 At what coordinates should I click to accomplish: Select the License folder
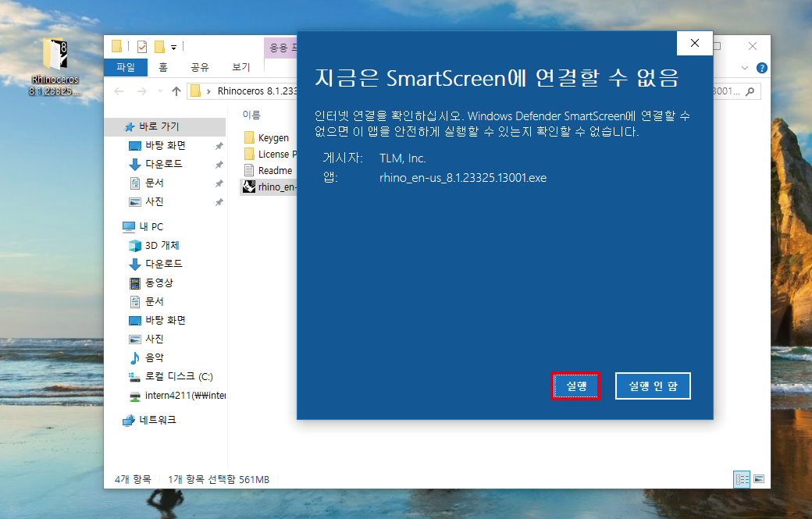269,155
